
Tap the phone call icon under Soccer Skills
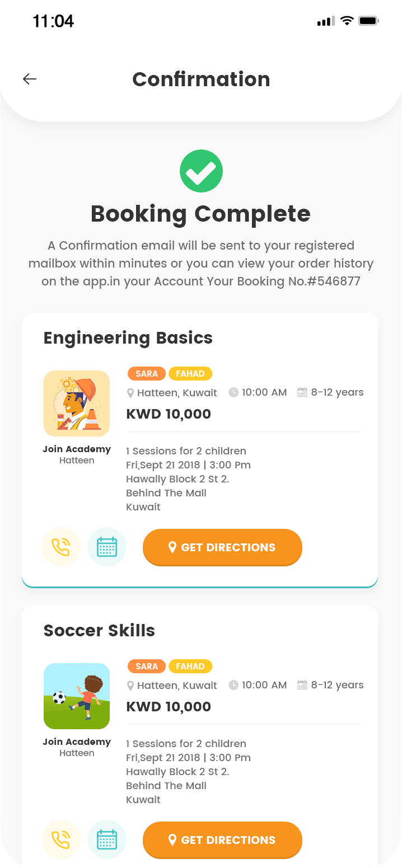click(x=61, y=839)
